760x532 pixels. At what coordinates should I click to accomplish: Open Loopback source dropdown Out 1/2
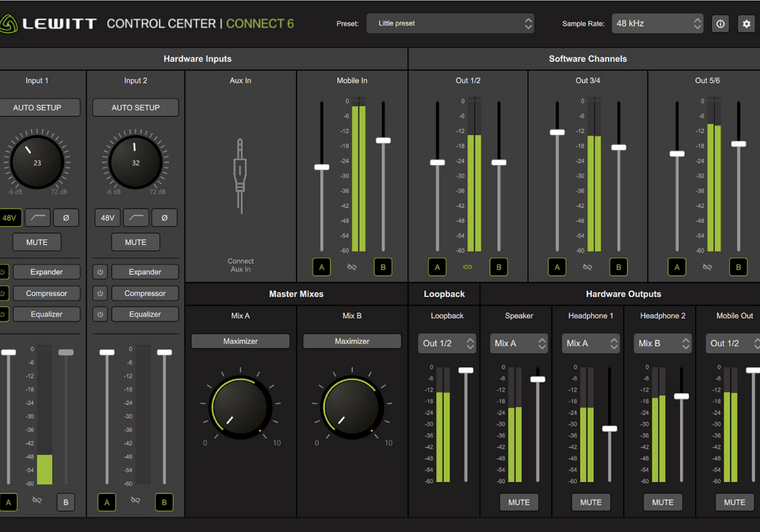[447, 343]
